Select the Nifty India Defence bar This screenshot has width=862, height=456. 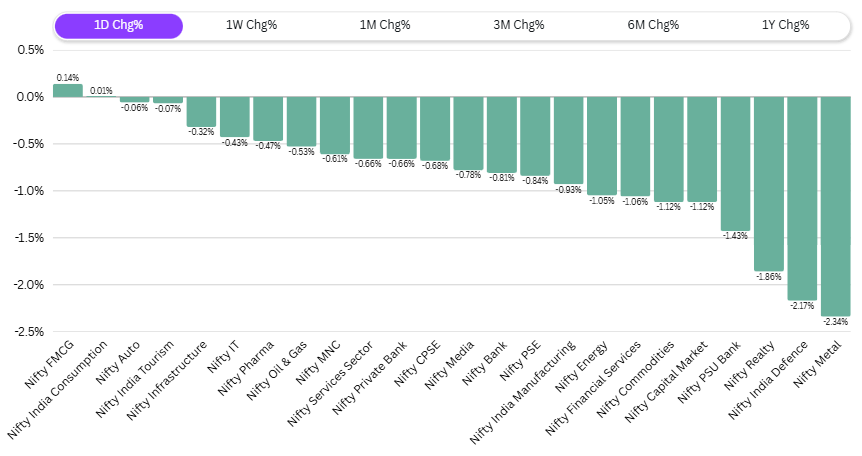click(802, 197)
